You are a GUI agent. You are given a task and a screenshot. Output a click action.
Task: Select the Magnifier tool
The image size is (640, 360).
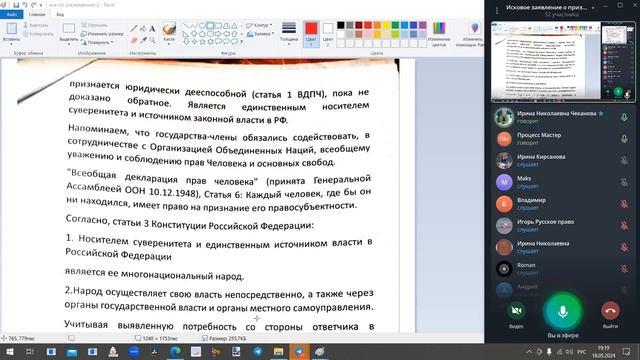[x=152, y=40]
